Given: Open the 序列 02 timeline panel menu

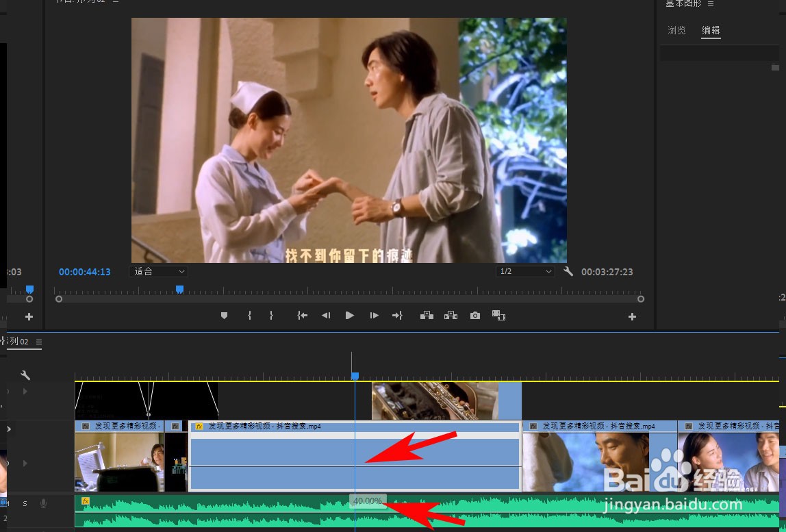Looking at the screenshot, I should pos(38,342).
